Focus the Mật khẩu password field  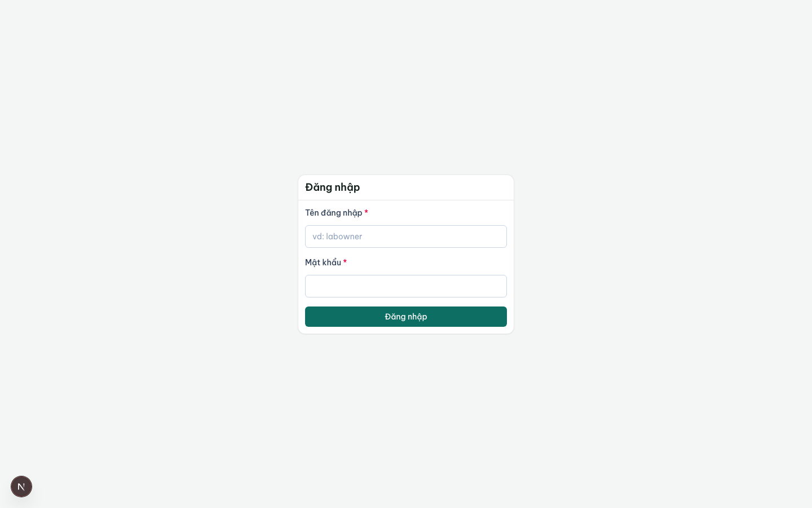tap(406, 286)
